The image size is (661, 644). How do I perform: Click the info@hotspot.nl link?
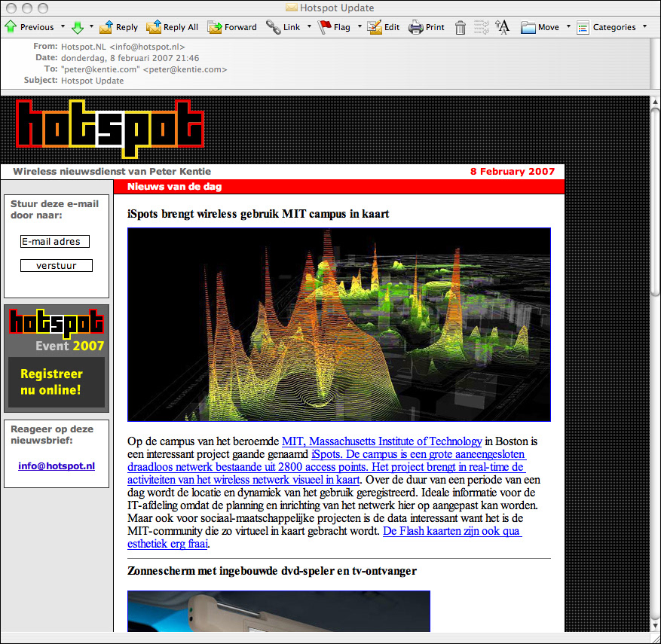[57, 465]
